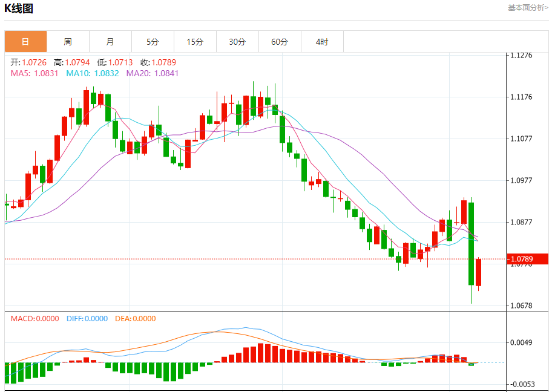Select the 日 daily chart tab
Screen dimensions: 552x392
tap(25, 42)
